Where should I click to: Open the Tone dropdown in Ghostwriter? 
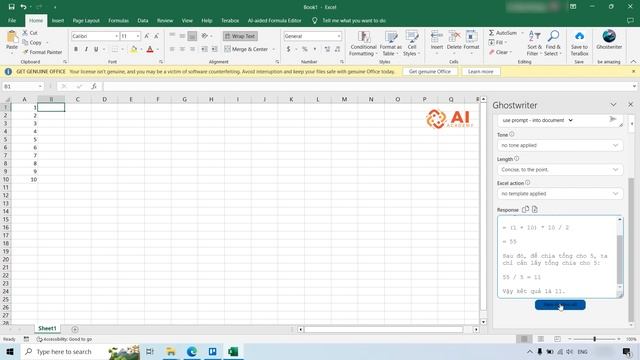560,145
